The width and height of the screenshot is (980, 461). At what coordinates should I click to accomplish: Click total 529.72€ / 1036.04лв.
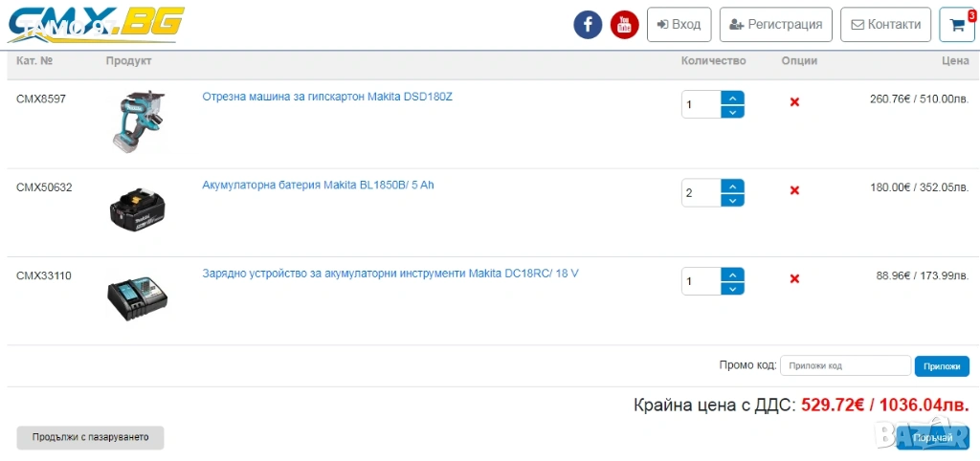click(885, 405)
